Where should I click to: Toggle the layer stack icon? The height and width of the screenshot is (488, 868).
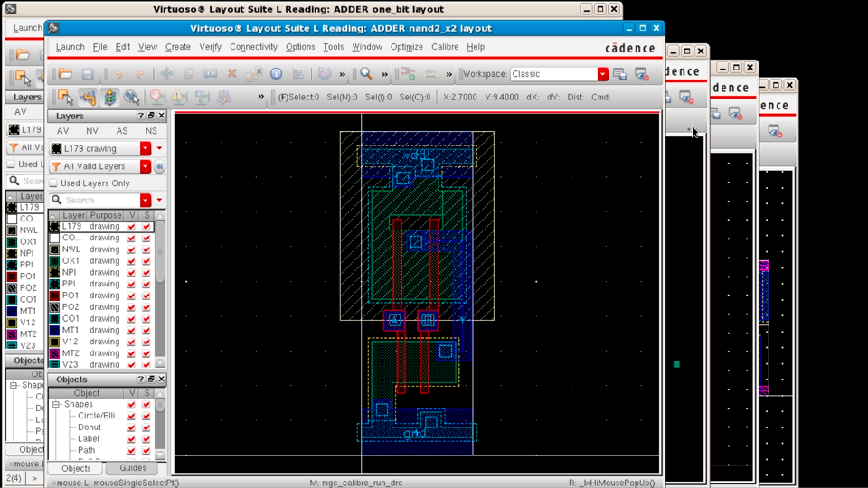(109, 97)
